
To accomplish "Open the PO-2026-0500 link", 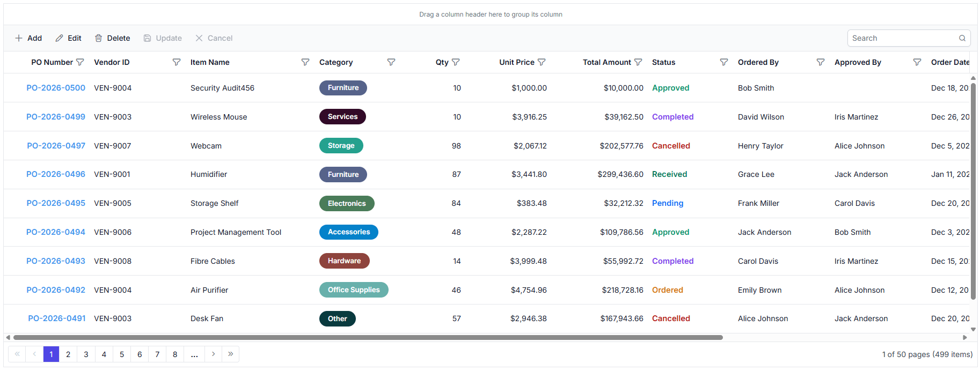I will click(x=56, y=88).
